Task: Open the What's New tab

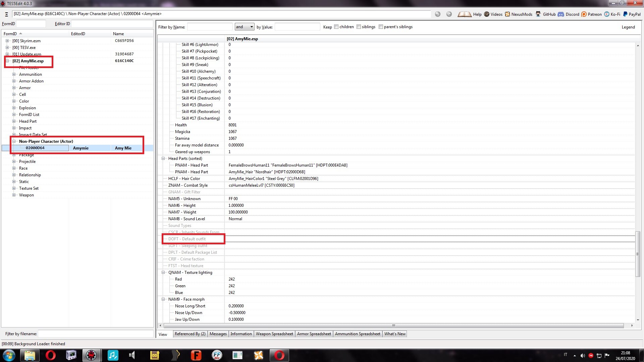Action: point(395,334)
